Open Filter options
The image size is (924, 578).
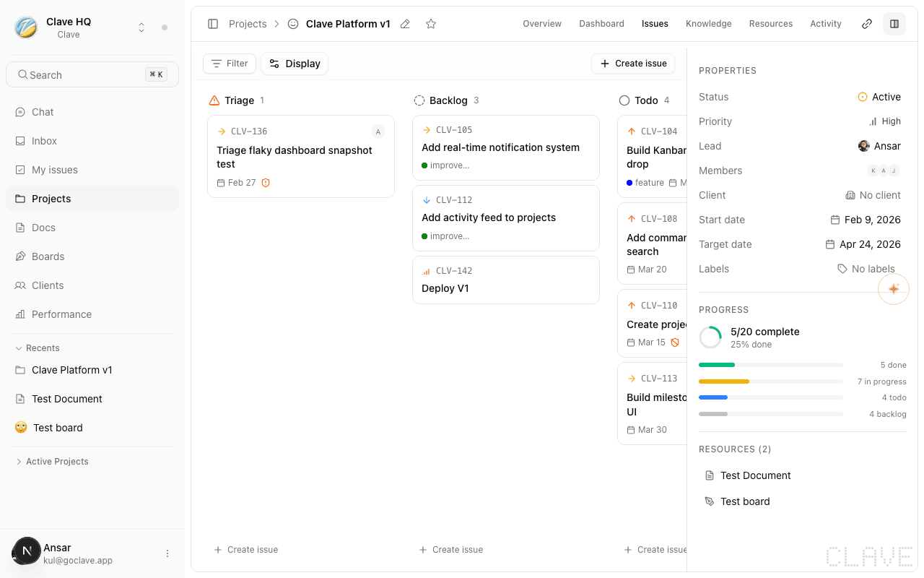[x=229, y=64]
